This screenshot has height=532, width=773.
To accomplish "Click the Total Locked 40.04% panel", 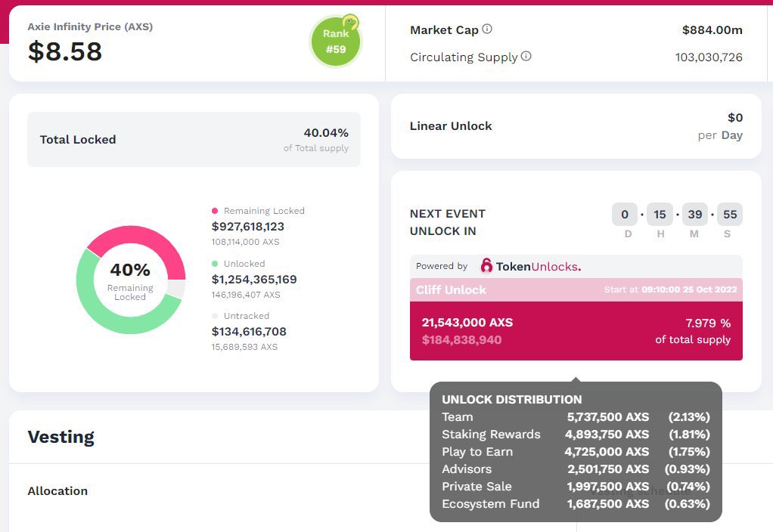I will point(194,139).
